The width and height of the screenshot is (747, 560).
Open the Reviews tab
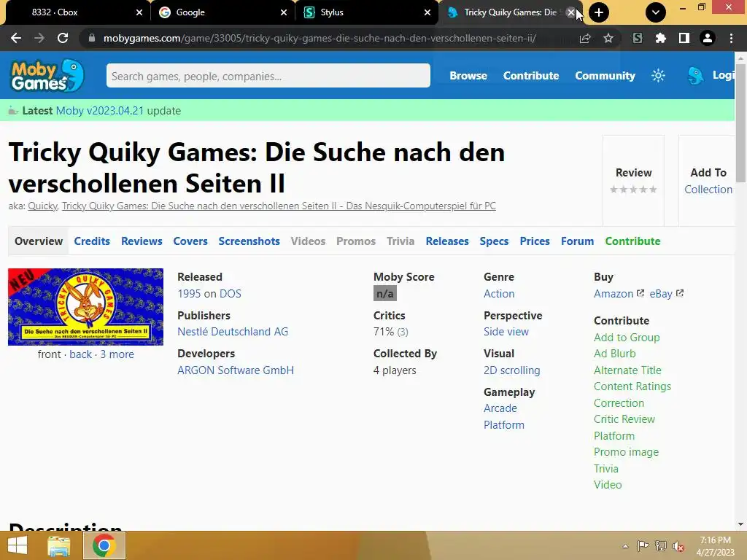click(142, 241)
